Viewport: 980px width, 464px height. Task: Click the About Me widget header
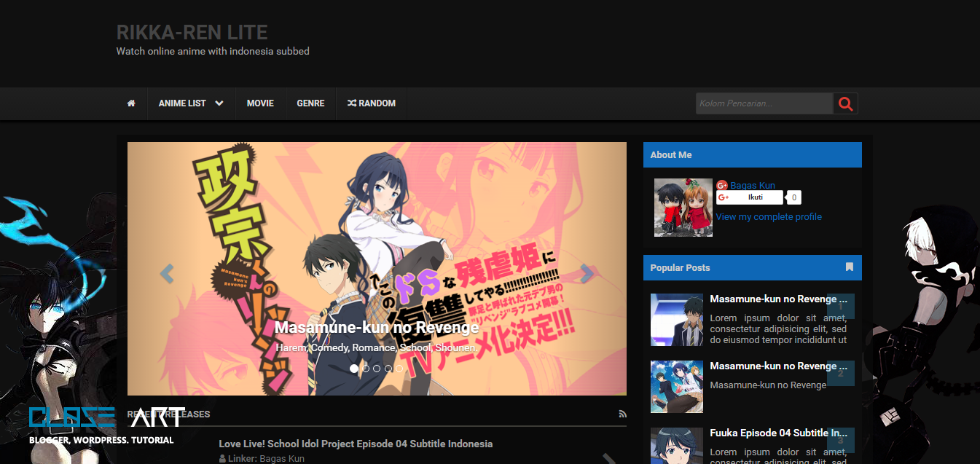(753, 154)
